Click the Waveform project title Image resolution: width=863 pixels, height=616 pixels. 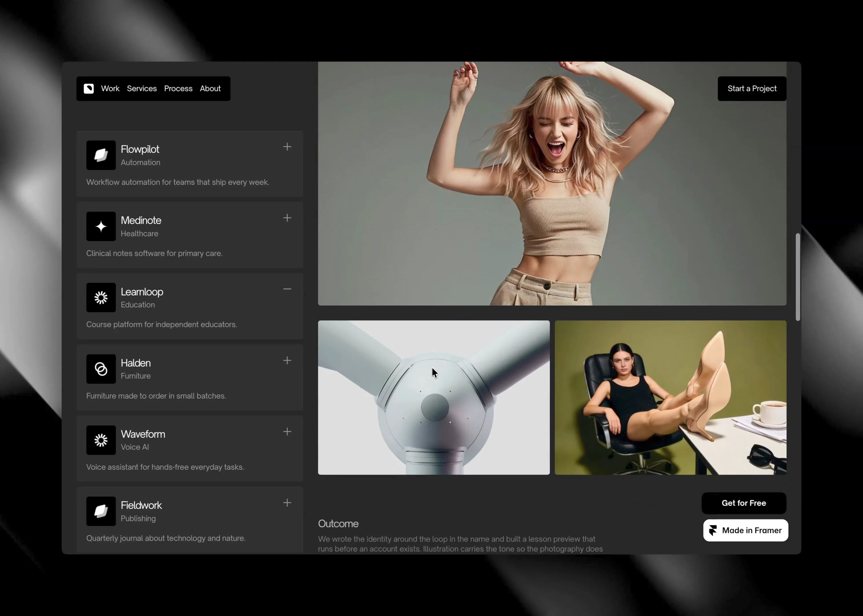click(143, 434)
